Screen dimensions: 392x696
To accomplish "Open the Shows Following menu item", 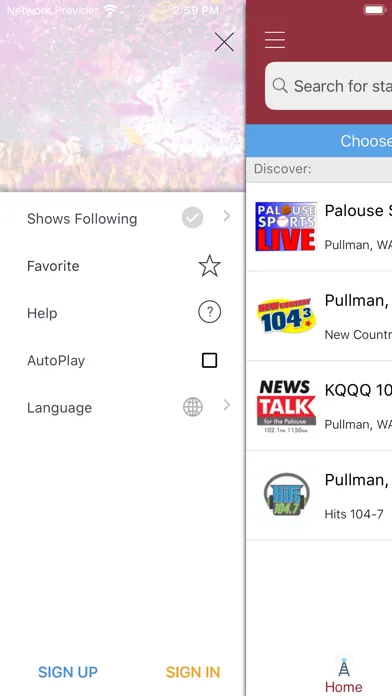I will 123,218.
